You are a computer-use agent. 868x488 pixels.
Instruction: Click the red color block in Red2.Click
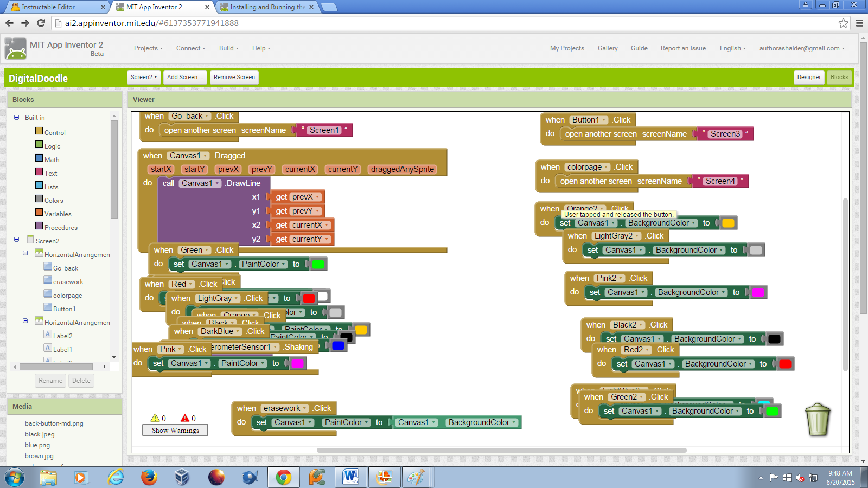point(785,364)
